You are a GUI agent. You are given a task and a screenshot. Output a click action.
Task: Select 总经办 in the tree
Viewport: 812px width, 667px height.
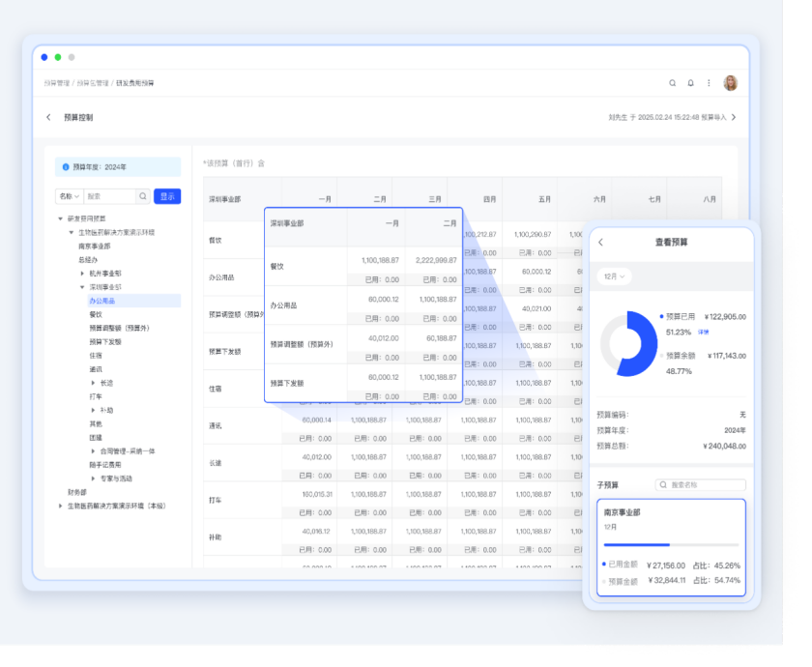pyautogui.click(x=88, y=259)
